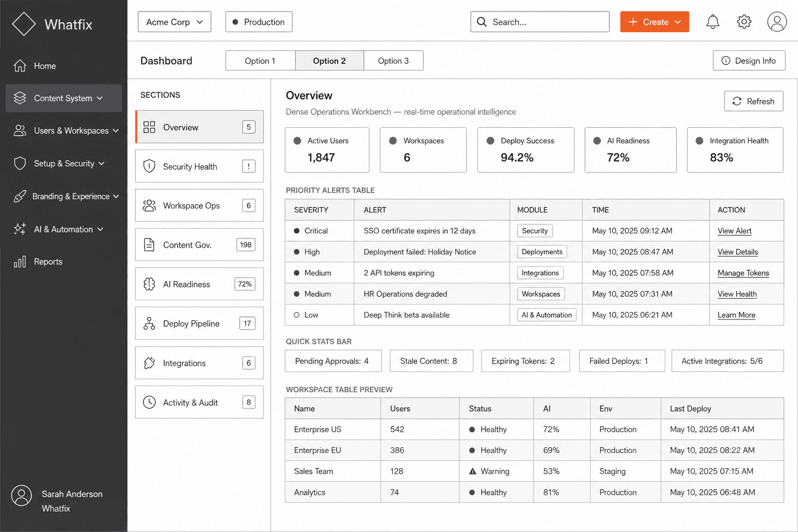Select the Option 2 tab
The image size is (798, 532).
click(x=329, y=61)
